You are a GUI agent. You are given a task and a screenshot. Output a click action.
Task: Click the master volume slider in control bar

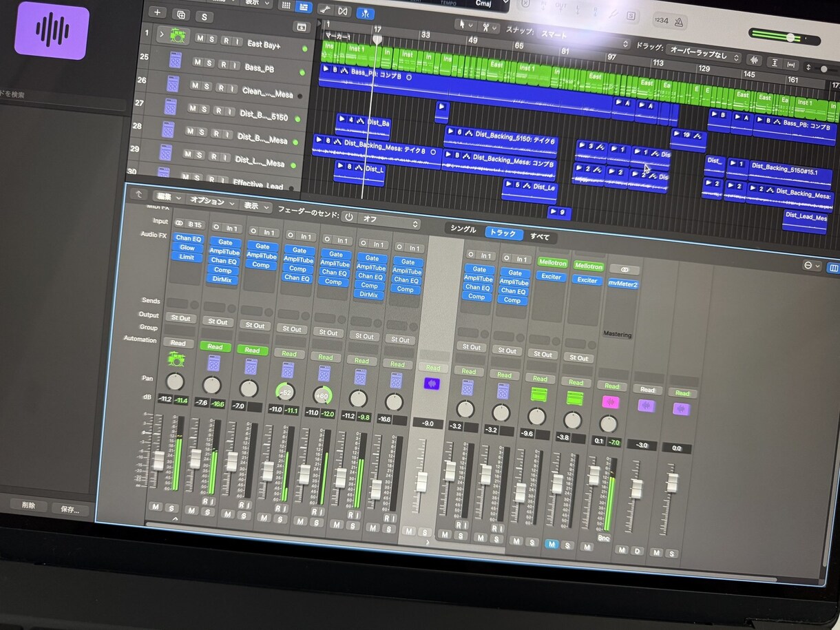(784, 38)
